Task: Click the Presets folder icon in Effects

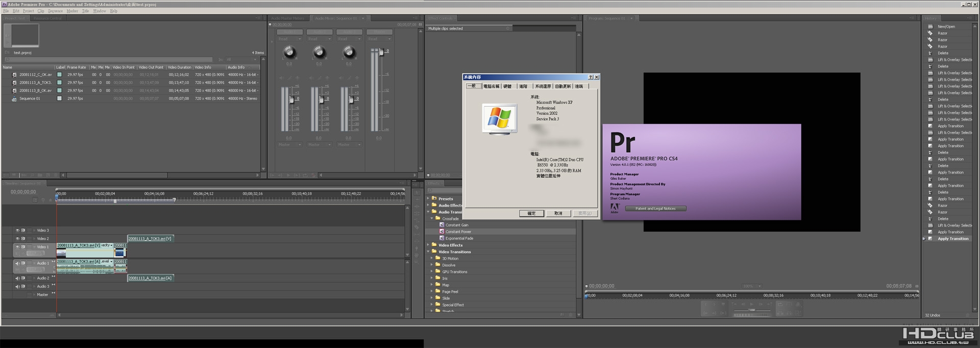Action: point(434,198)
